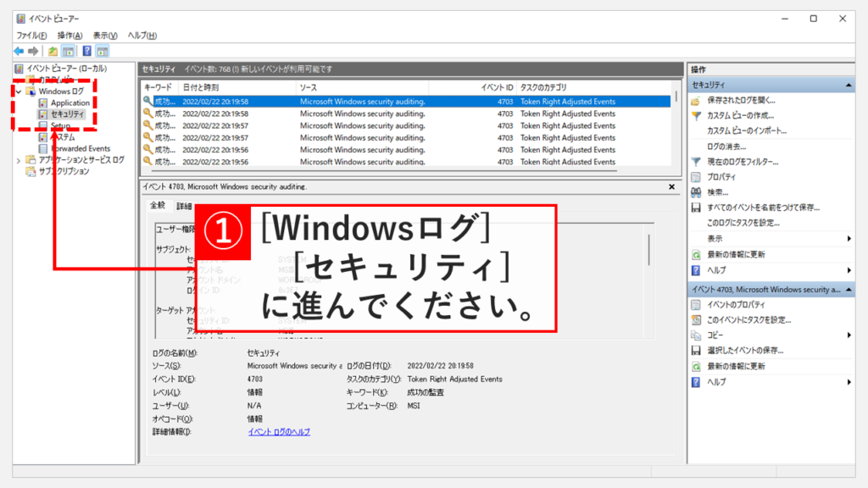
Task: Collapse the セキュリティ section in the actions pane
Action: point(849,86)
